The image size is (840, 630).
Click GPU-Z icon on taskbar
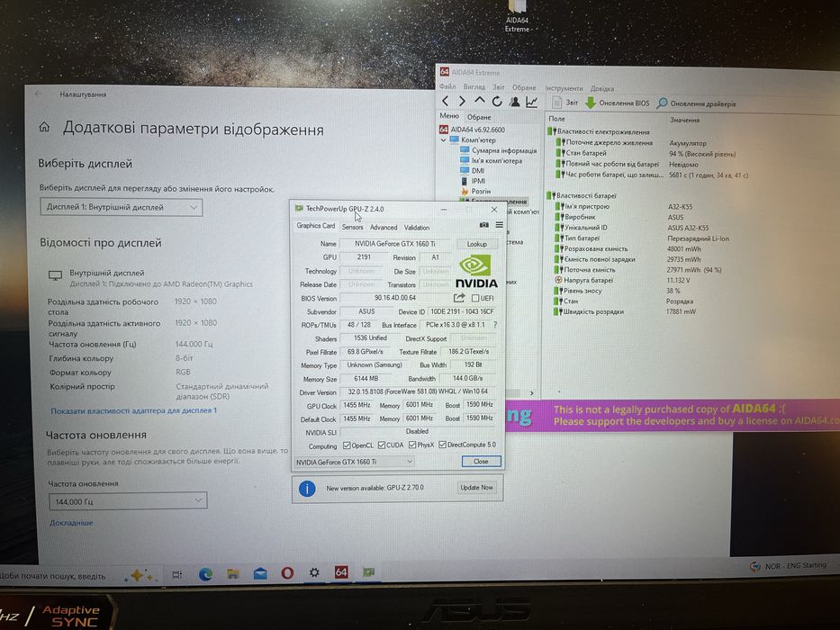point(368,572)
